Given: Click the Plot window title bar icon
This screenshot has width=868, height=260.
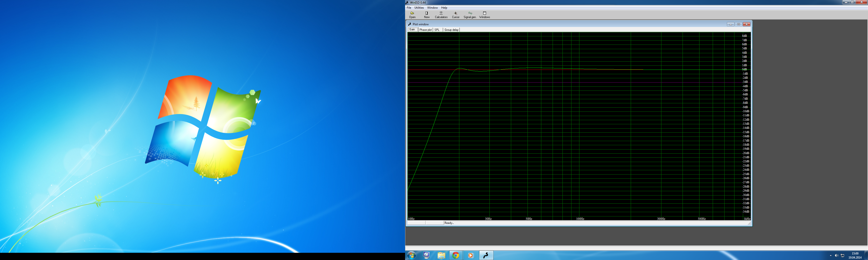Looking at the screenshot, I should tap(410, 24).
